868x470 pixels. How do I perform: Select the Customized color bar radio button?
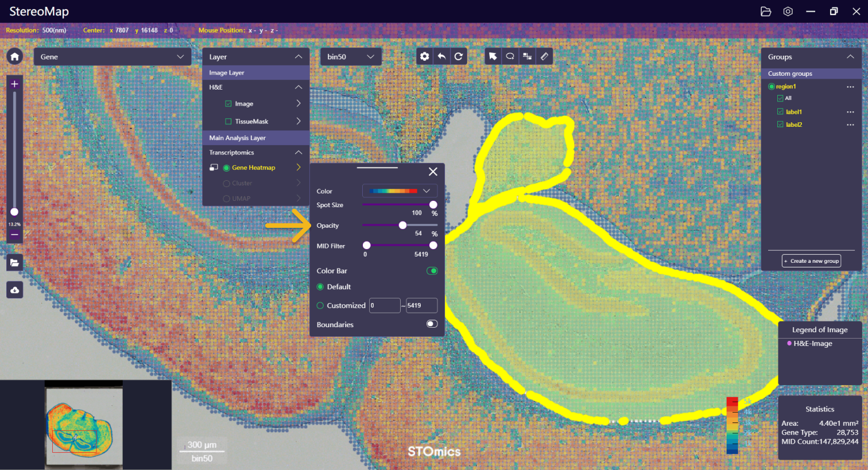[320, 306]
